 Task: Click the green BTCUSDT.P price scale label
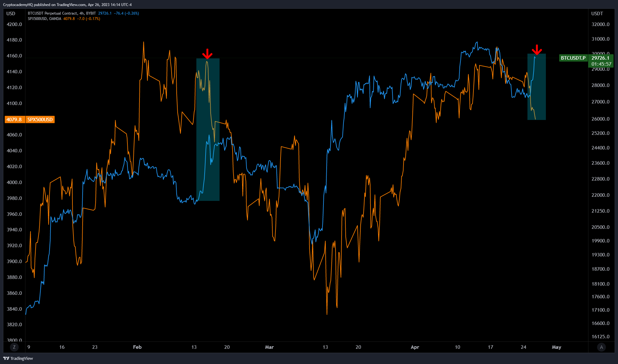pos(573,58)
